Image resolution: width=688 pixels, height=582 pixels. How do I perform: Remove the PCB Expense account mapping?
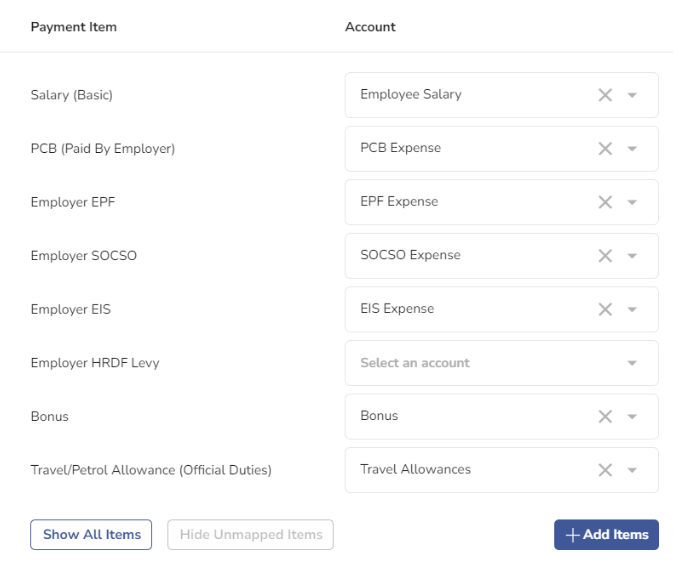coord(605,148)
